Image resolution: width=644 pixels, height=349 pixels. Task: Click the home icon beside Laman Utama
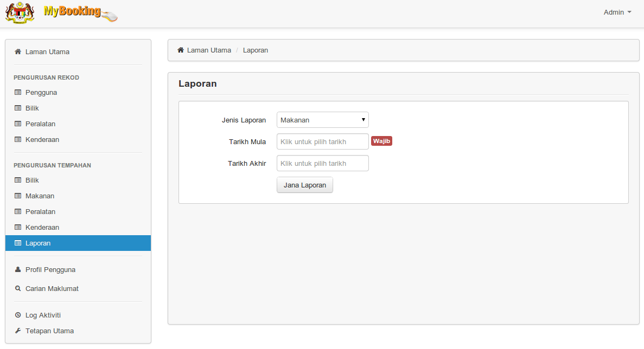pyautogui.click(x=17, y=51)
